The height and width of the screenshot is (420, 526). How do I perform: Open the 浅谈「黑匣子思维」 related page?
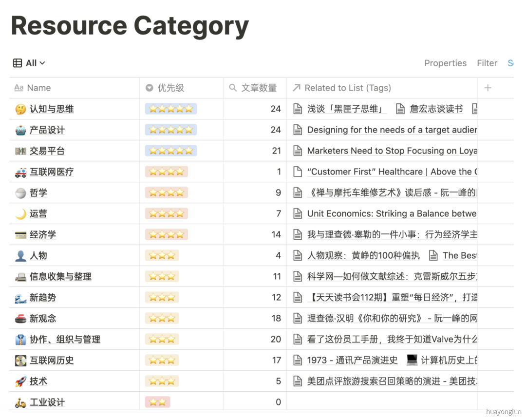[x=347, y=109]
